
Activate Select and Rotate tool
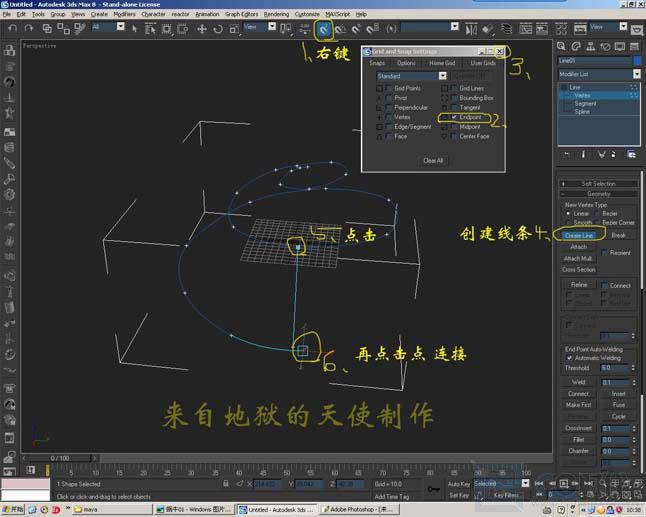coord(218,29)
